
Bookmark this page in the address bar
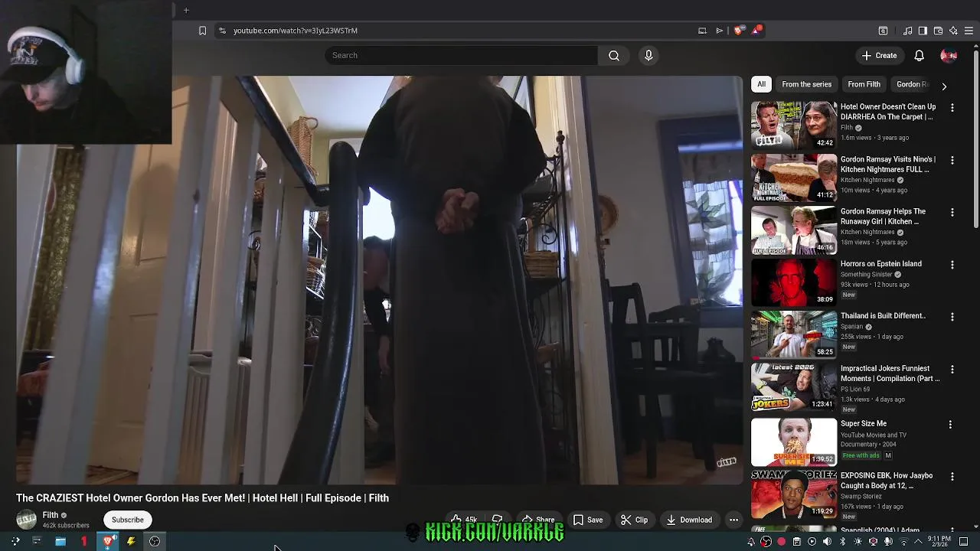click(202, 31)
